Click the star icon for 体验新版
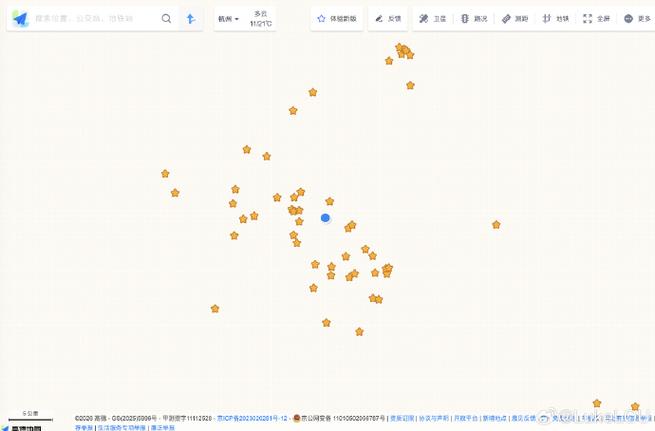The height and width of the screenshot is (431, 655). pos(321,18)
